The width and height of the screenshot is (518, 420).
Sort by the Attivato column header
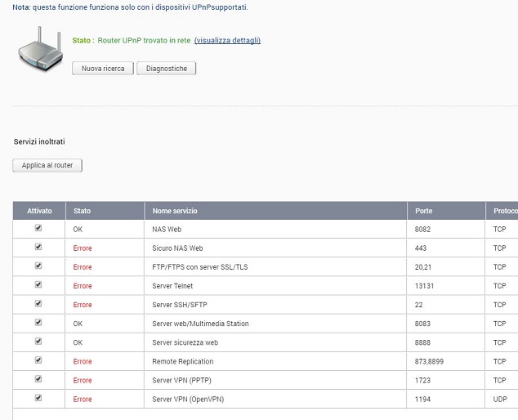[39, 211]
